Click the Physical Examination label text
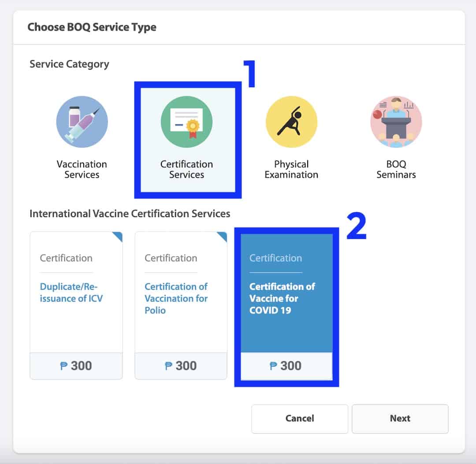476x464 pixels. (291, 169)
